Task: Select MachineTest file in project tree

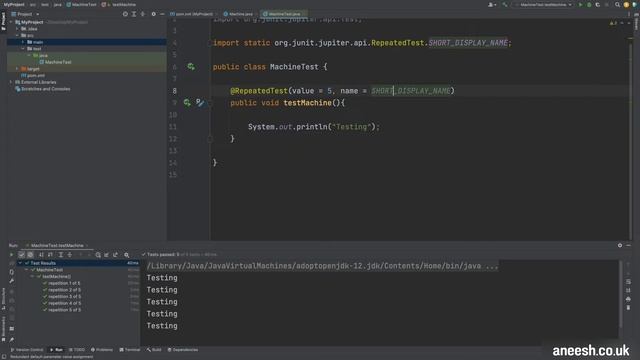Action: pos(55,62)
